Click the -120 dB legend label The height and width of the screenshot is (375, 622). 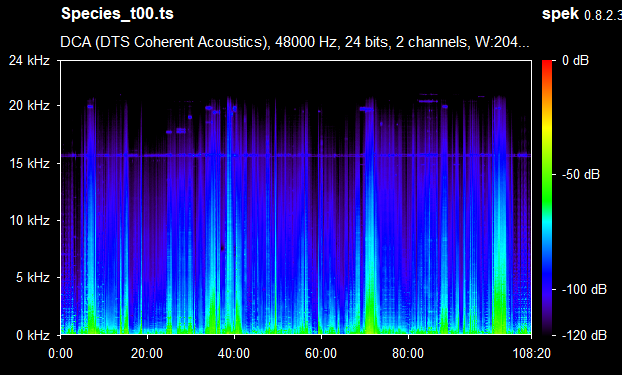point(584,335)
